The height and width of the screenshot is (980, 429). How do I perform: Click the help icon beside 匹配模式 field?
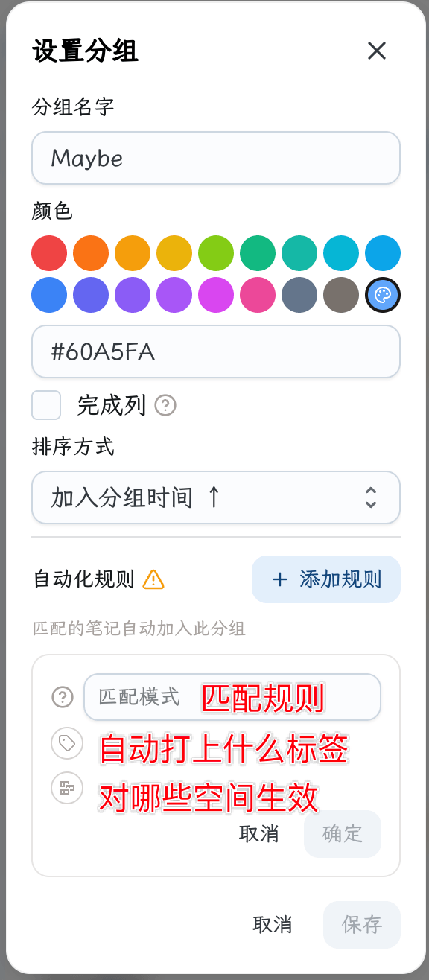[x=63, y=697]
